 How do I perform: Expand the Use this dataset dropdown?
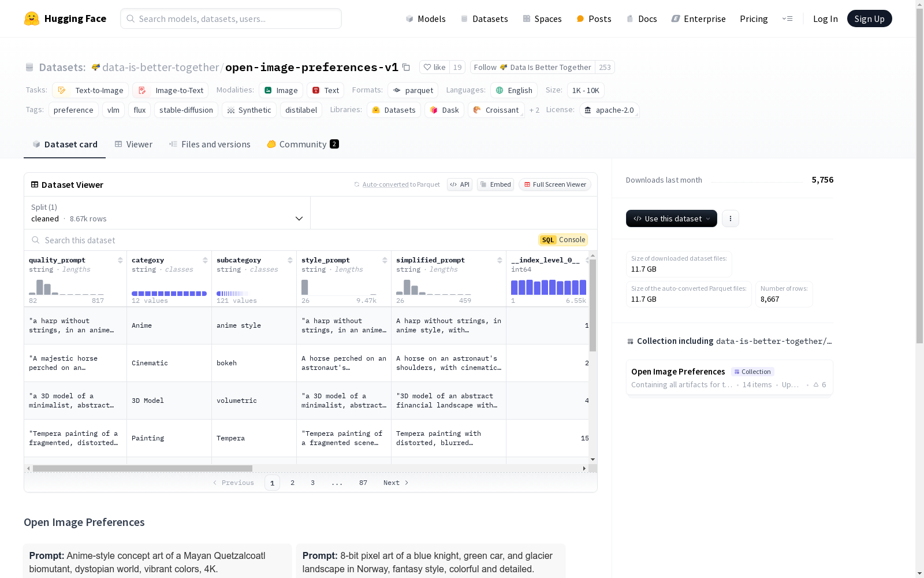(672, 218)
